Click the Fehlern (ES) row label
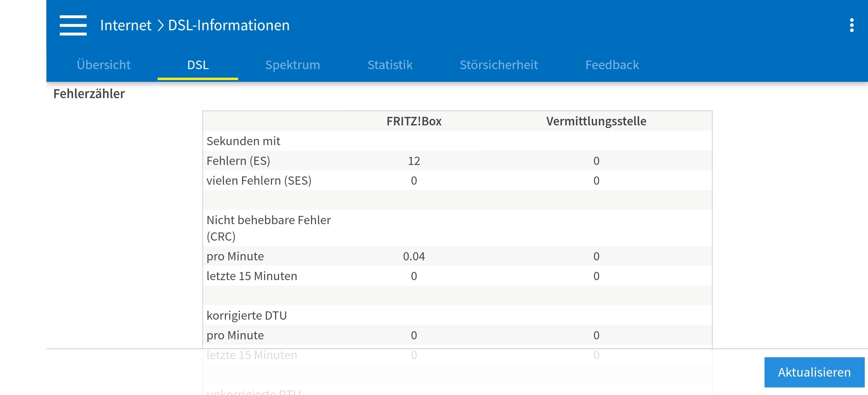Image resolution: width=868 pixels, height=395 pixels. tap(238, 161)
